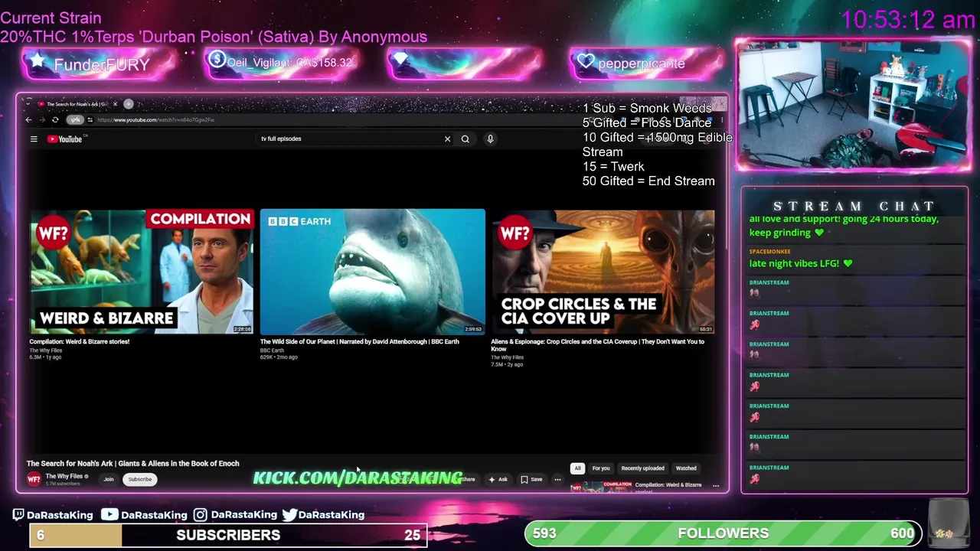This screenshot has height=551, width=980.
Task: Click the 'Durban Poison' current strain text
Action: point(214,37)
